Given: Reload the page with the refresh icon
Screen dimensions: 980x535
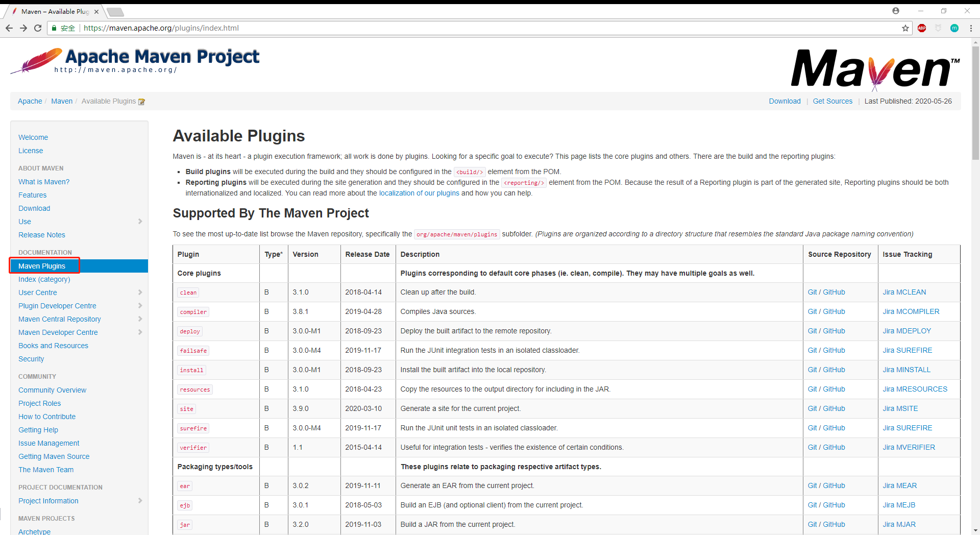Looking at the screenshot, I should click(38, 28).
